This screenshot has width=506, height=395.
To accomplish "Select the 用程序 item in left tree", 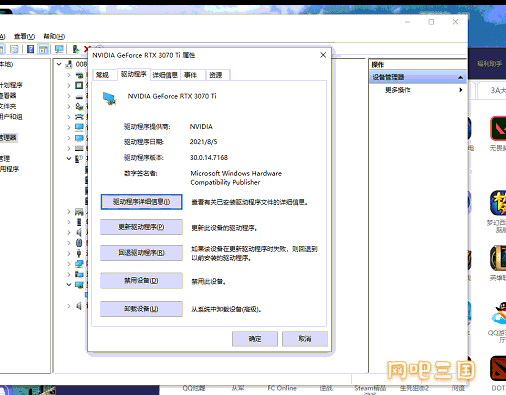I will tap(10, 169).
